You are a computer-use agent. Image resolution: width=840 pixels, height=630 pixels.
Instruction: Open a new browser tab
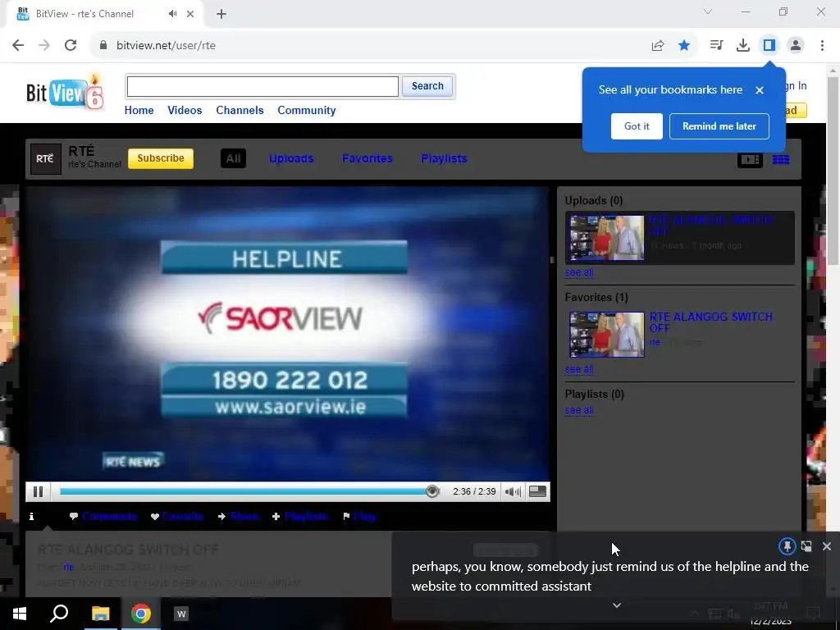click(221, 14)
